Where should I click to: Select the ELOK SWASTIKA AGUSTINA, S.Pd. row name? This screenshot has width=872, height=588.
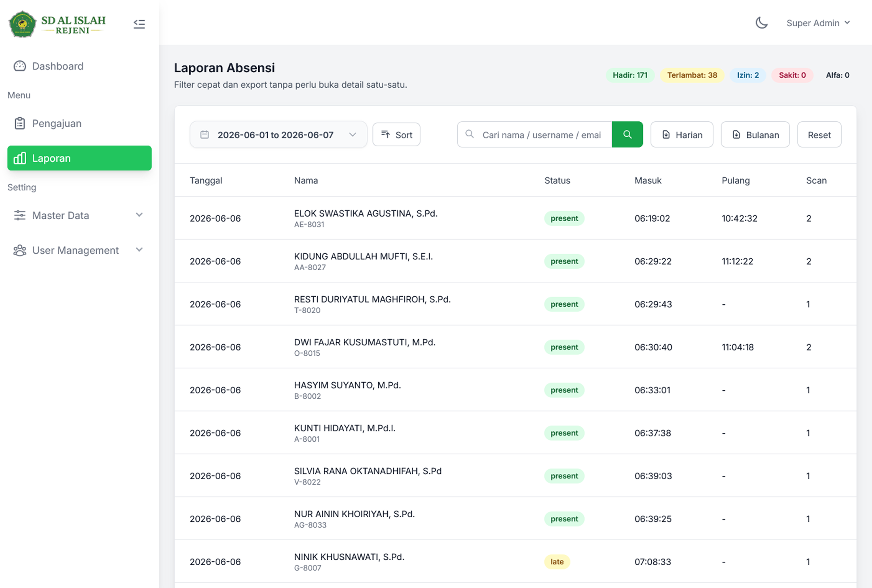pos(366,213)
